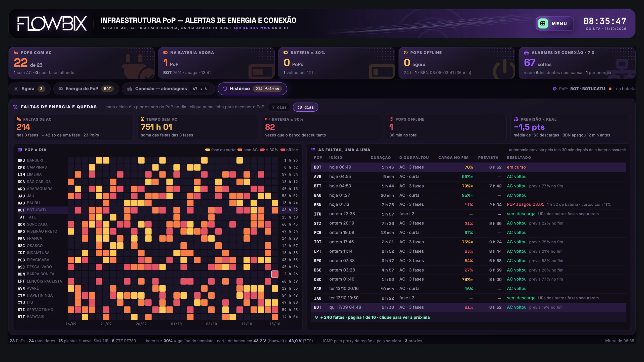Open the POPS OFFLINE 0 agora card
The height and width of the screenshot is (362, 644).
tap(457, 63)
